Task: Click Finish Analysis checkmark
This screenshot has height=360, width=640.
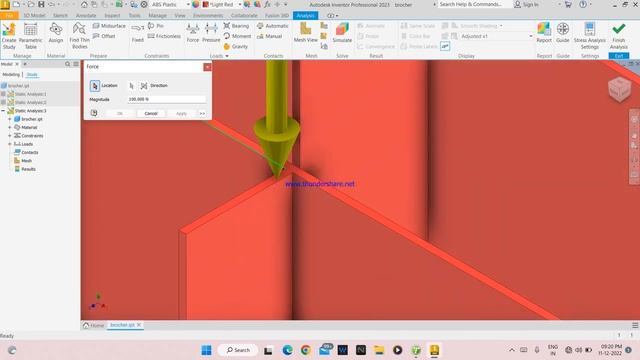Action: (619, 29)
